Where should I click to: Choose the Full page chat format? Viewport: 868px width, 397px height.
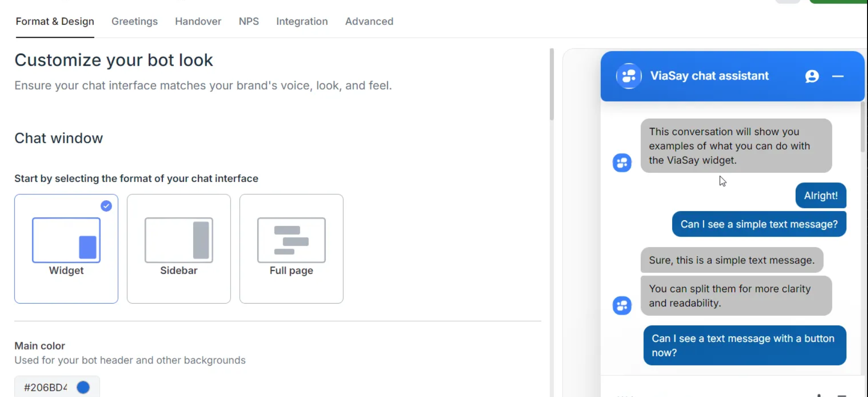(291, 249)
